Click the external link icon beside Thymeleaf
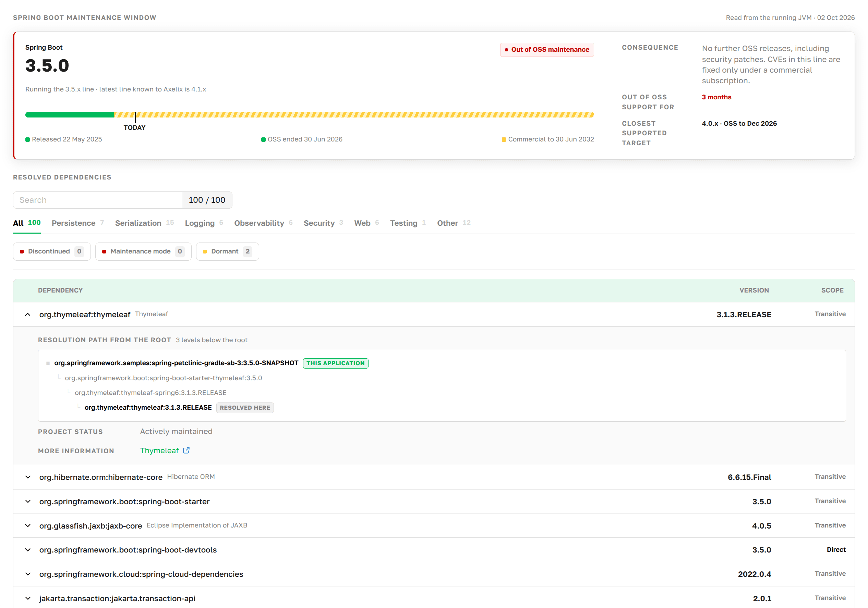Image resolution: width=868 pixels, height=608 pixels. pyautogui.click(x=186, y=450)
